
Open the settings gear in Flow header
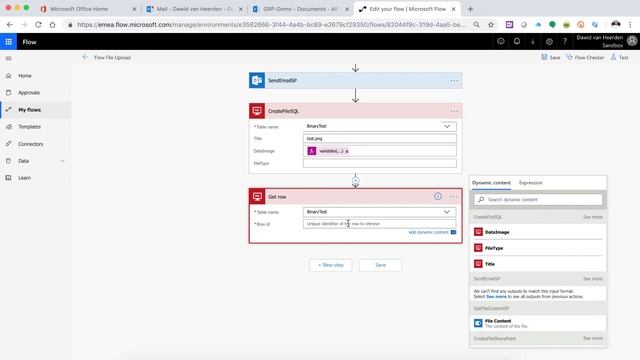[x=549, y=41]
